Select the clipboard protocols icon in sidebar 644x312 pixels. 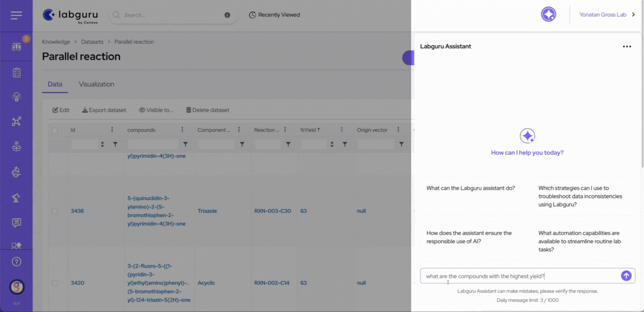pos(16,72)
